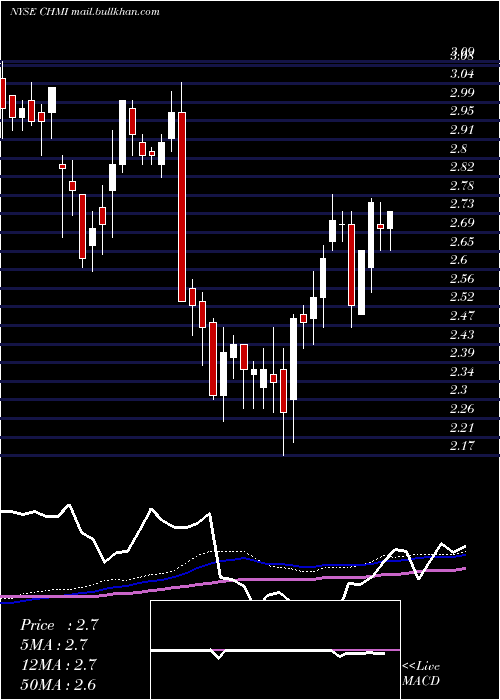Click the NYSE CHMI mail.bullkhan.com title text

pyautogui.click(x=85, y=12)
